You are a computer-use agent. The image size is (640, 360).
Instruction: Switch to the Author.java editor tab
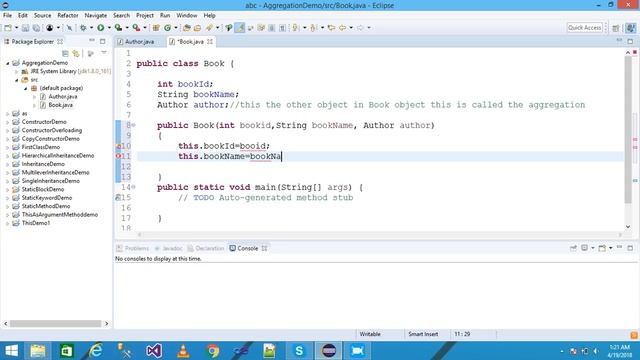click(x=139, y=42)
